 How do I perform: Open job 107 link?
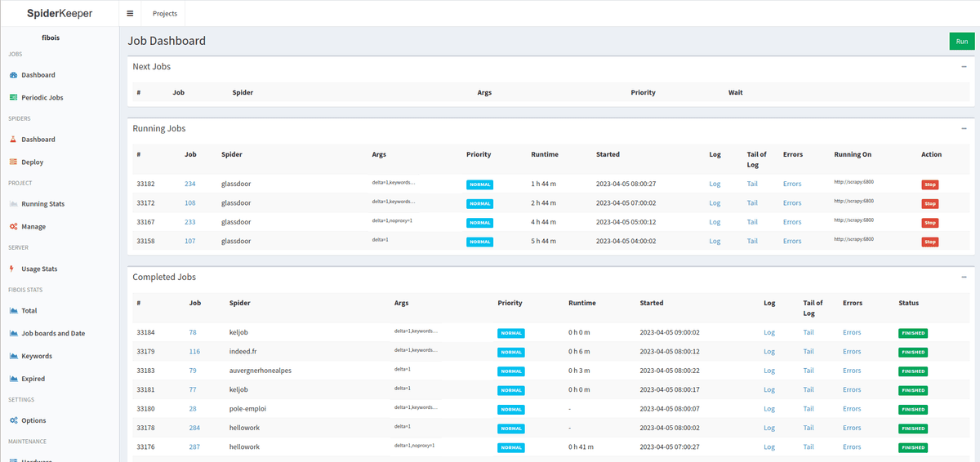[x=190, y=242]
